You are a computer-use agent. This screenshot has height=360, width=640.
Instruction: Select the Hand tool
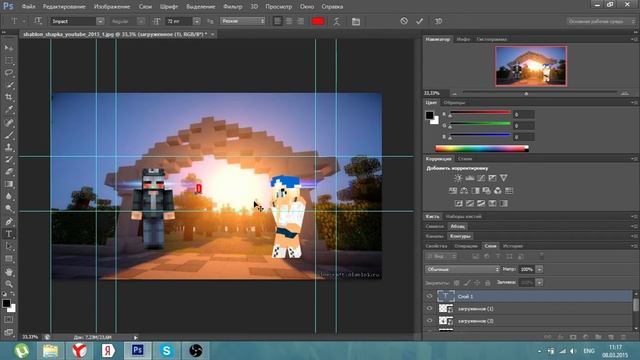tap(9, 271)
